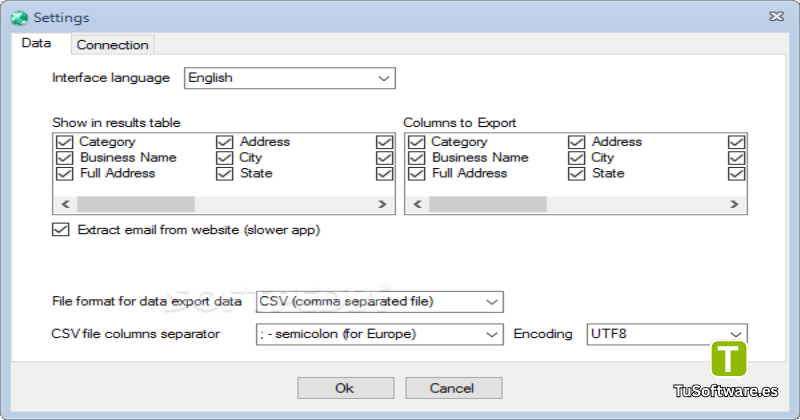This screenshot has height=420, width=800.
Task: Toggle City checkbox in Show in results table
Action: pos(224,158)
